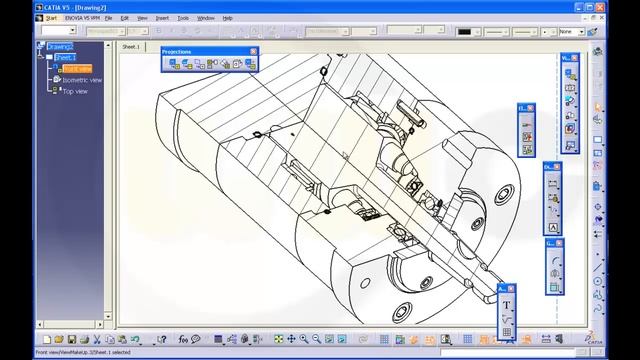The image size is (640, 360).
Task: Select the Sheet.1 tab
Action: tap(131, 47)
